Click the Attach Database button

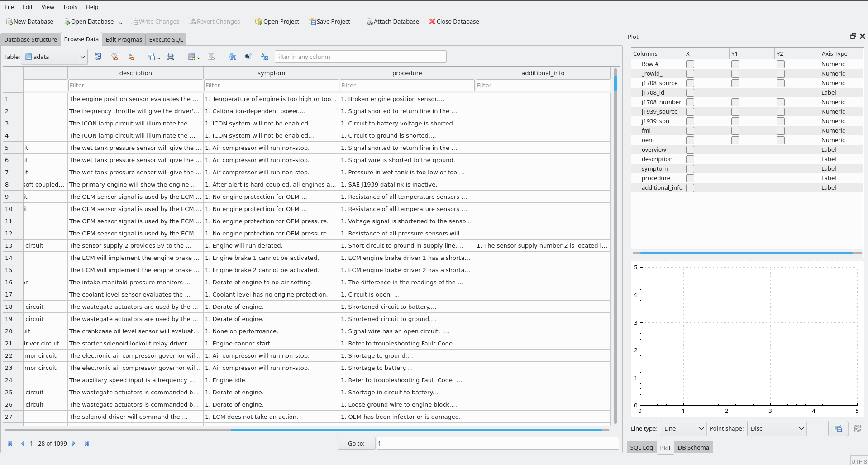pyautogui.click(x=392, y=21)
